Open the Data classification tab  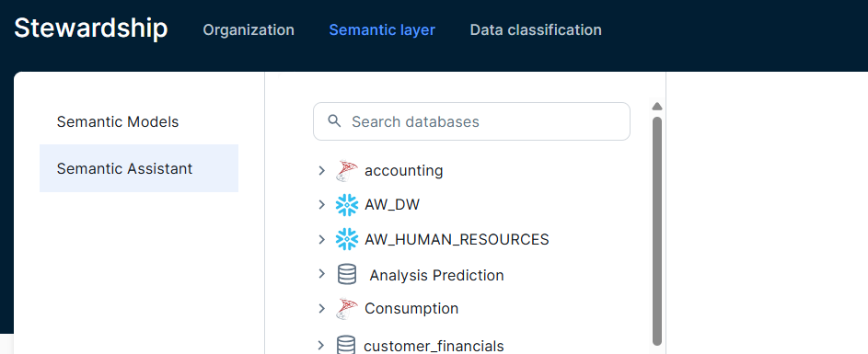tap(536, 29)
